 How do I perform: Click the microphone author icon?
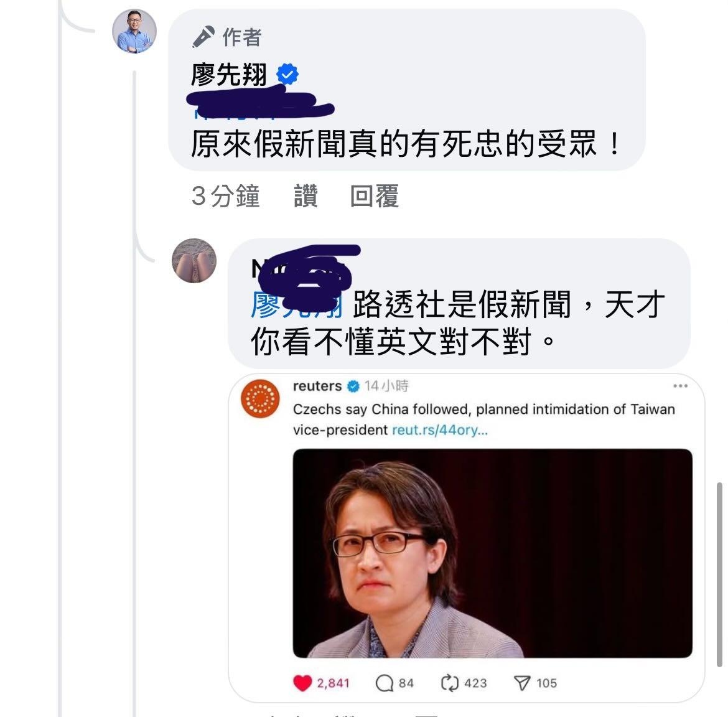click(203, 37)
